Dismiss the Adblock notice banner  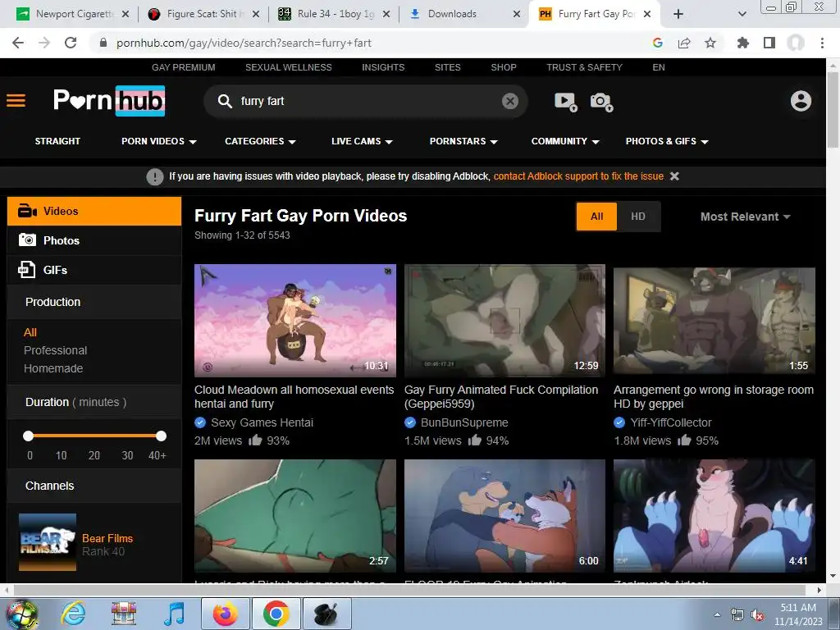click(674, 176)
